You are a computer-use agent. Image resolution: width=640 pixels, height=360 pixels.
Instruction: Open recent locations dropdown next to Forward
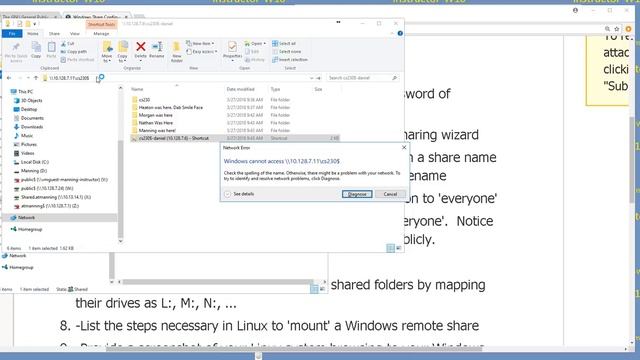click(x=28, y=78)
